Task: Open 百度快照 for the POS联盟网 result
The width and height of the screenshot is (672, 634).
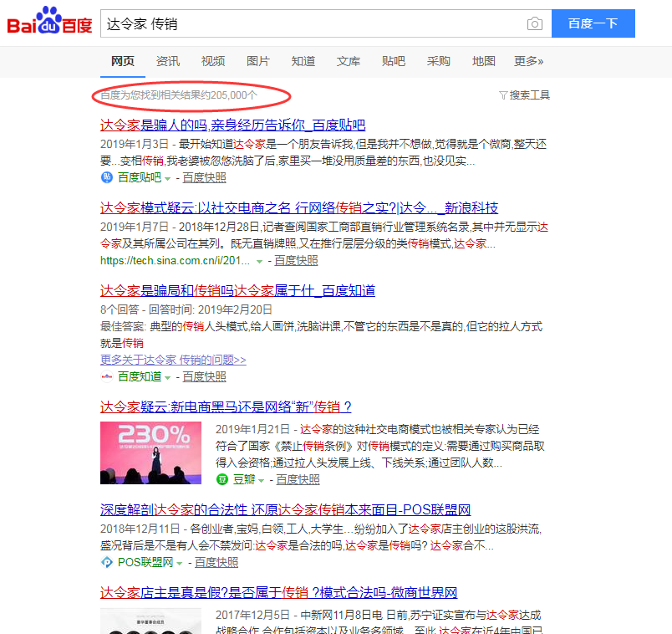Action: coord(216,562)
